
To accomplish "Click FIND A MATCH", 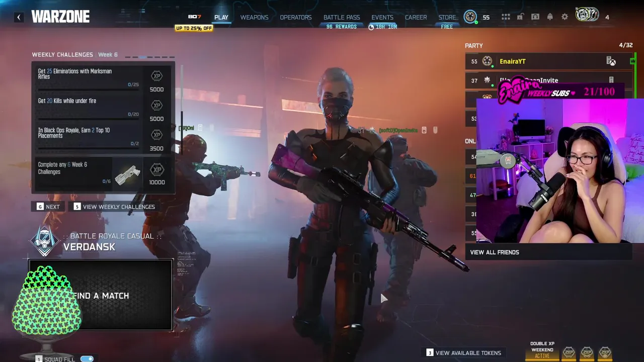I will pyautogui.click(x=101, y=296).
